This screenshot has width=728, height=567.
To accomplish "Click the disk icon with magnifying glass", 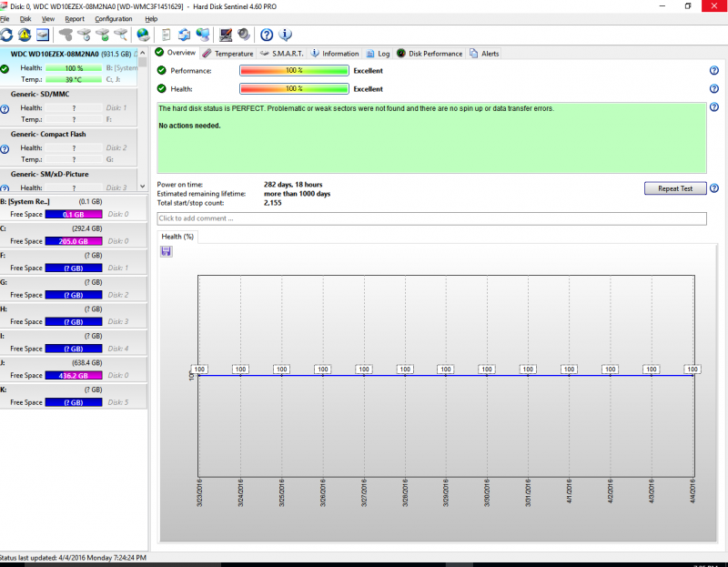I will point(120,35).
